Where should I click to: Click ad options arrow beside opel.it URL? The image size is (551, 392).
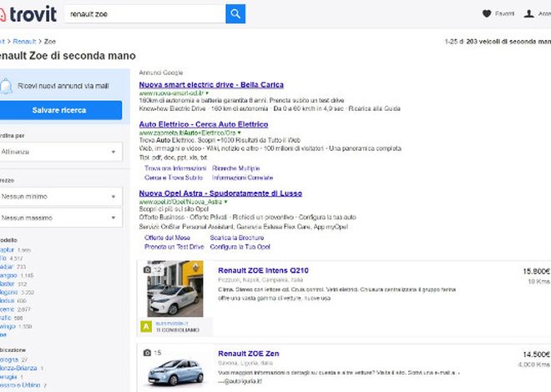225,202
